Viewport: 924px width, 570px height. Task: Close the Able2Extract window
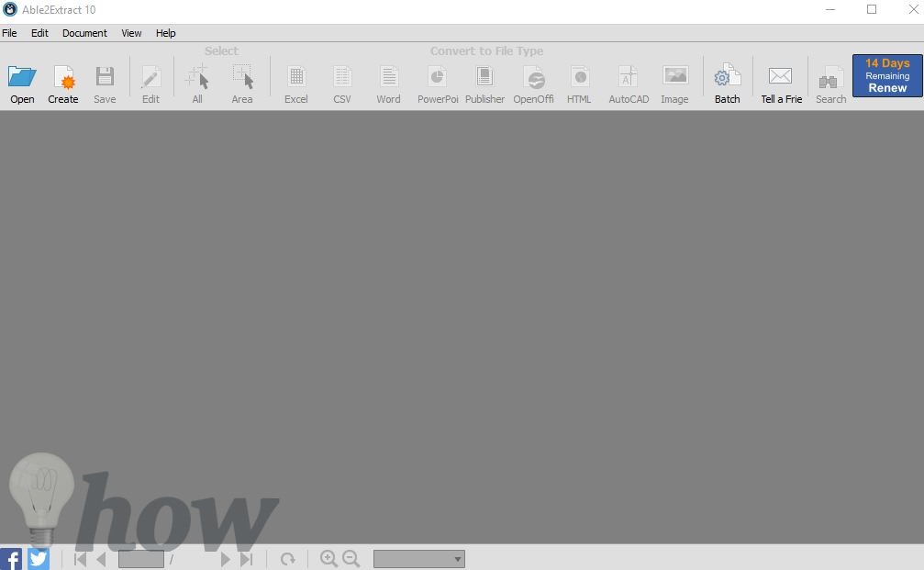coord(913,9)
